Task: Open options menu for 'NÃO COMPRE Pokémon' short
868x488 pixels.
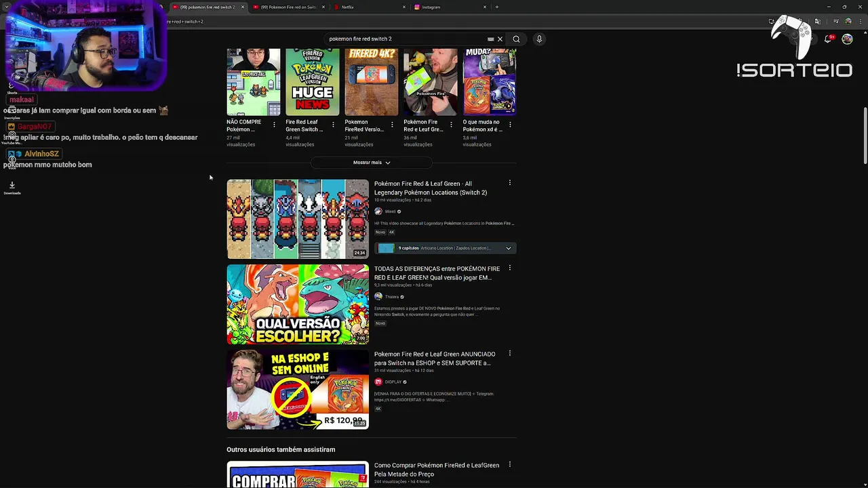Action: pyautogui.click(x=274, y=125)
